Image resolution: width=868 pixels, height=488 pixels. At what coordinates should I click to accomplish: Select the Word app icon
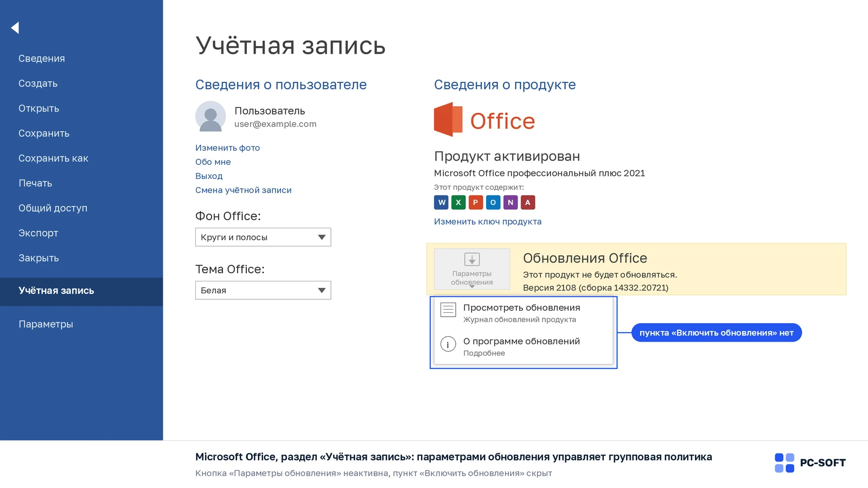pos(441,202)
